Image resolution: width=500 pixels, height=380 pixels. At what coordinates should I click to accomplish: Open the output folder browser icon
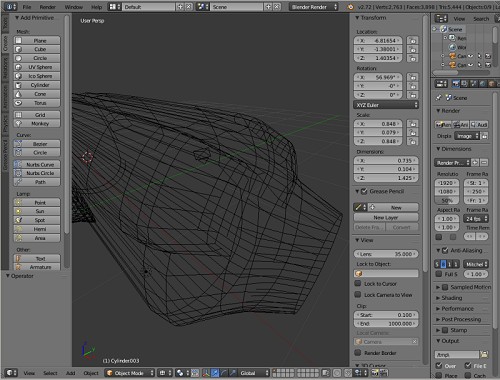pos(484,354)
